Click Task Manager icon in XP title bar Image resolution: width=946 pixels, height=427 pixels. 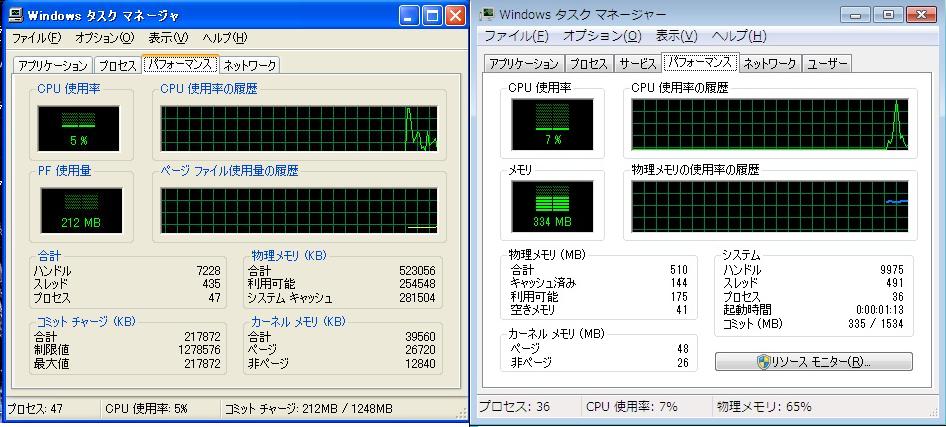point(16,16)
